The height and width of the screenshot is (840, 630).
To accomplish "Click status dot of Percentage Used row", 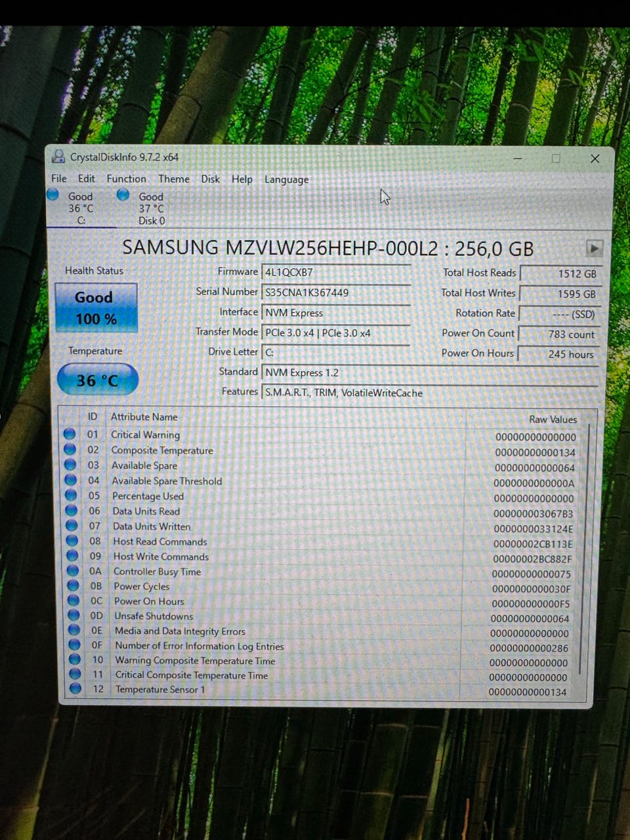I will pos(72,495).
